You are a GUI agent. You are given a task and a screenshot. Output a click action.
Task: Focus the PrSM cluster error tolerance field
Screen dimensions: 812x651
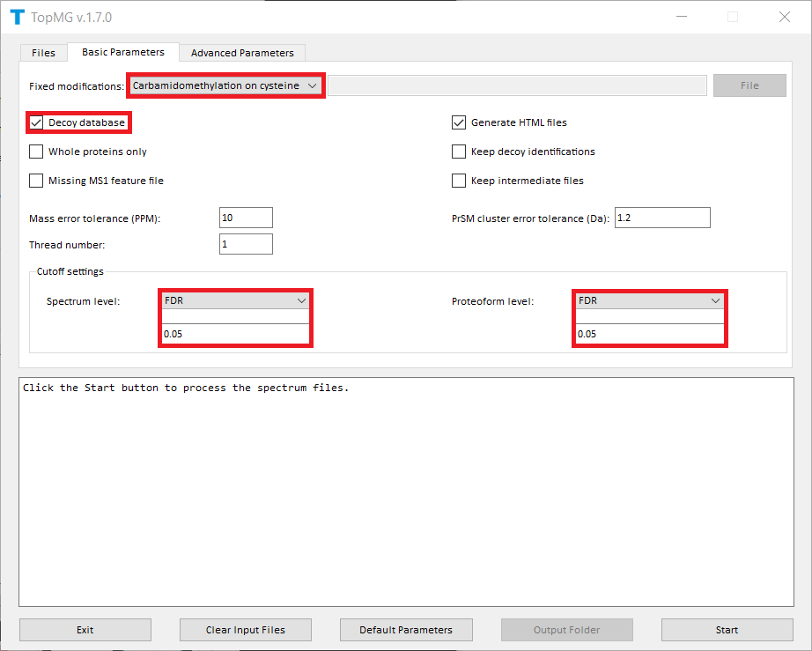point(661,218)
